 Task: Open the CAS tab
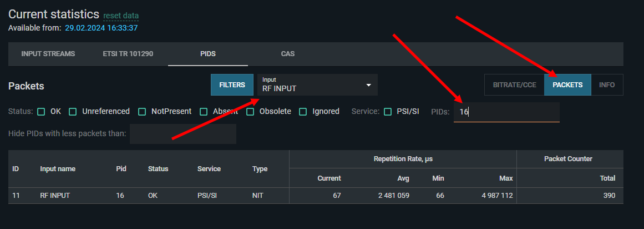pos(288,54)
